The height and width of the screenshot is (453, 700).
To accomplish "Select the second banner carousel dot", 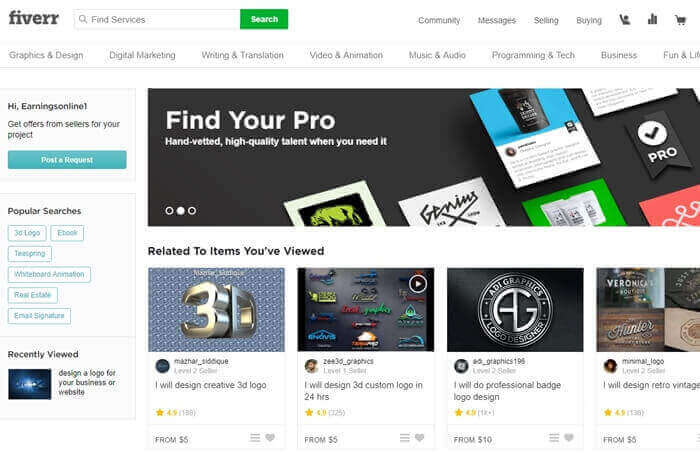I will 180,211.
